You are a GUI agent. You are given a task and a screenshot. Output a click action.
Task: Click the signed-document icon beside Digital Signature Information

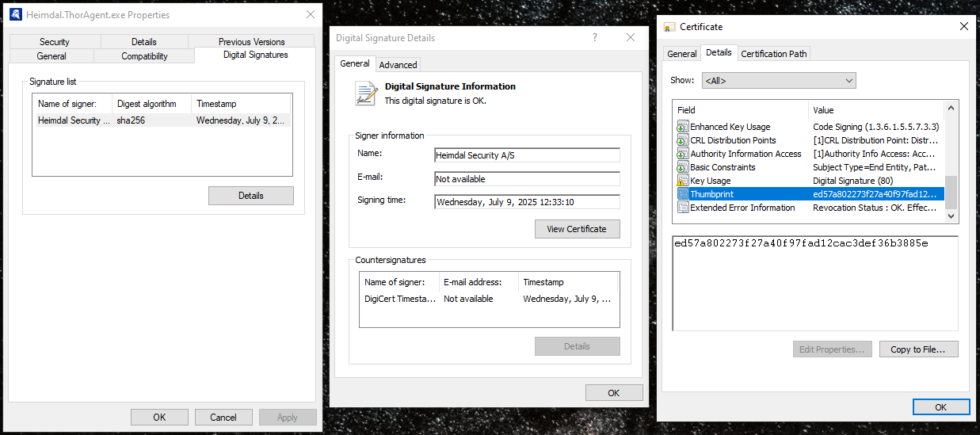click(366, 93)
